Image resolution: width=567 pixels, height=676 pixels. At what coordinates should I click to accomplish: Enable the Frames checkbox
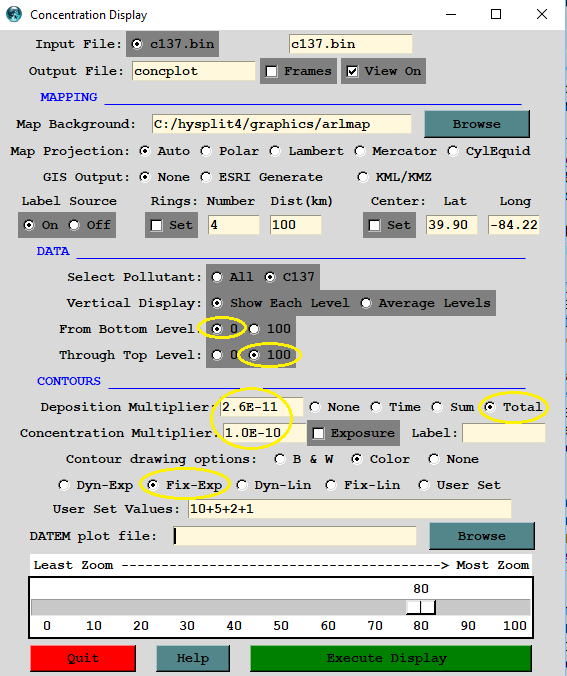272,71
